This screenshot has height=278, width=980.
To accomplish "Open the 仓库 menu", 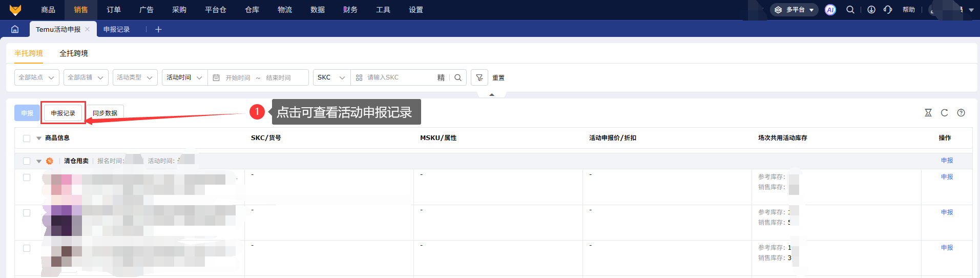I will pos(252,10).
